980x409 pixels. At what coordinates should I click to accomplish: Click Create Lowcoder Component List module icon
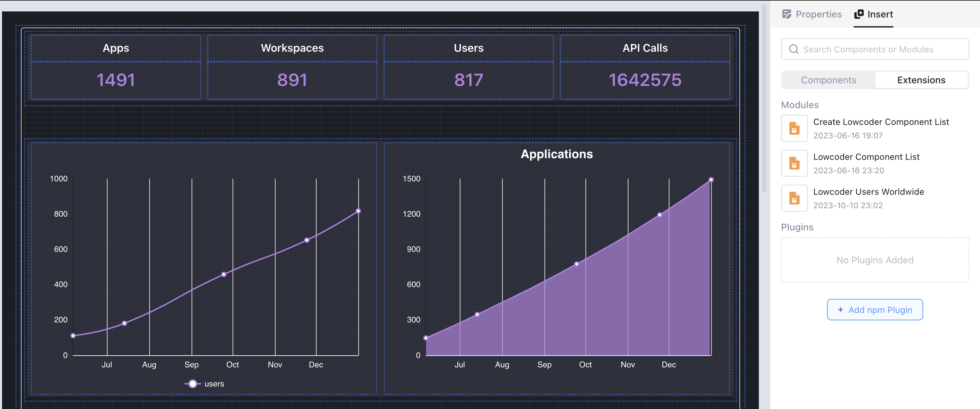tap(794, 129)
